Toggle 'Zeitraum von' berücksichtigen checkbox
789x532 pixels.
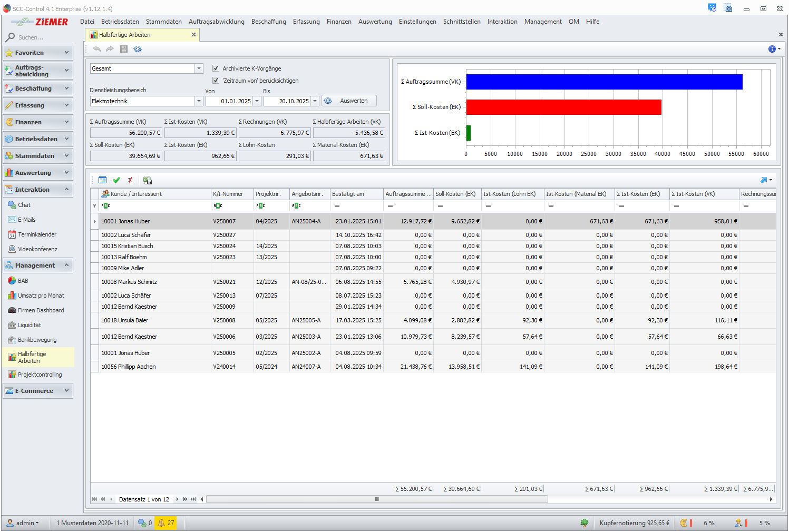(x=216, y=81)
